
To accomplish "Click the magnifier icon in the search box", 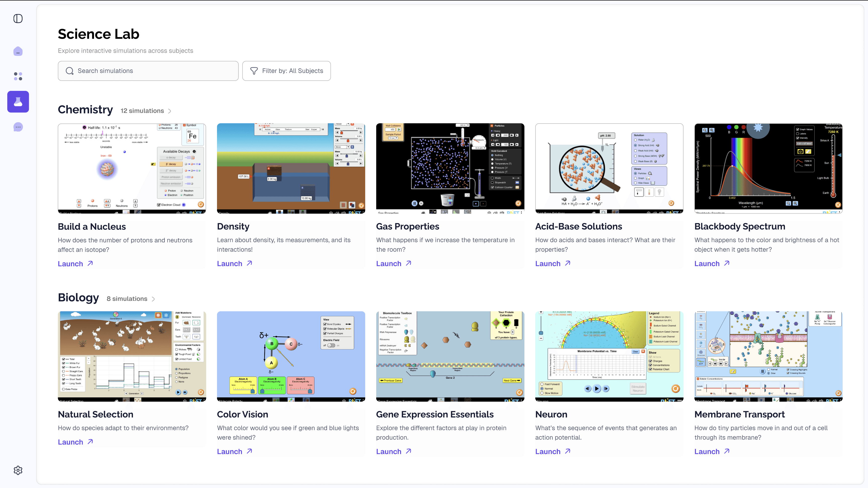I will pos(69,71).
